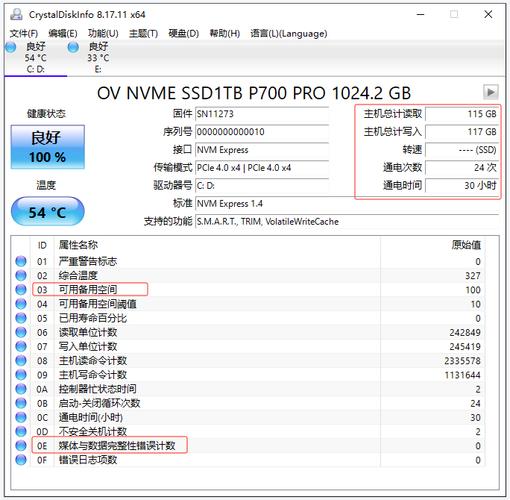510x500 pixels.
Task: Click the power-on count value 24 次
Action: tap(462, 168)
